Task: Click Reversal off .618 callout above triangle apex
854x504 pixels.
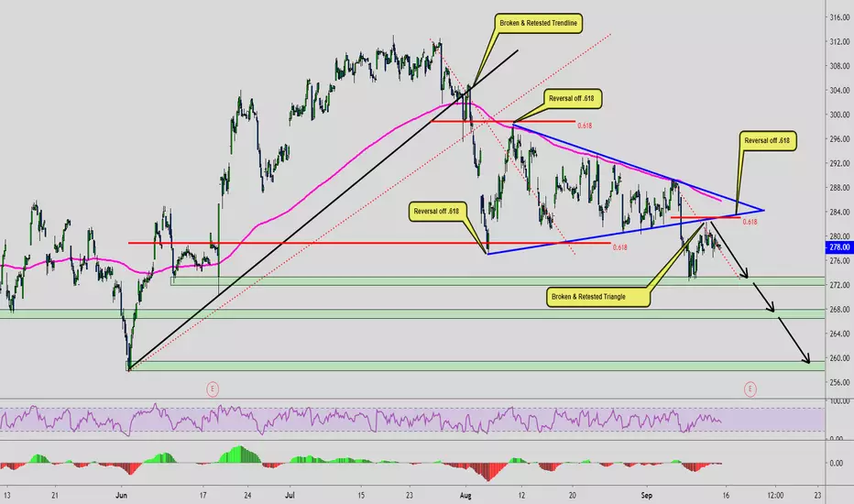Action: (767, 140)
